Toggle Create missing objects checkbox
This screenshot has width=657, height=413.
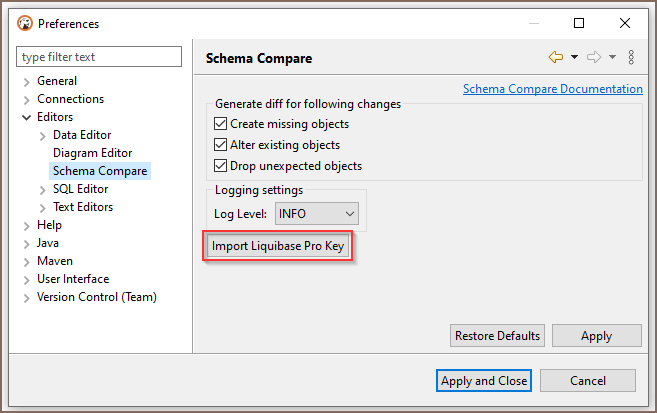tap(220, 124)
